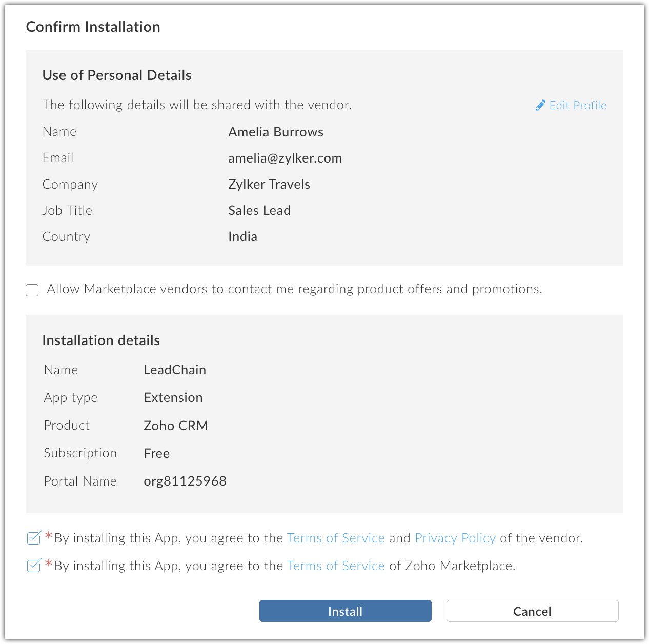Viewport: 649px width, 644px height.
Task: Click the Use of Personal Details heading
Action: 117,75
